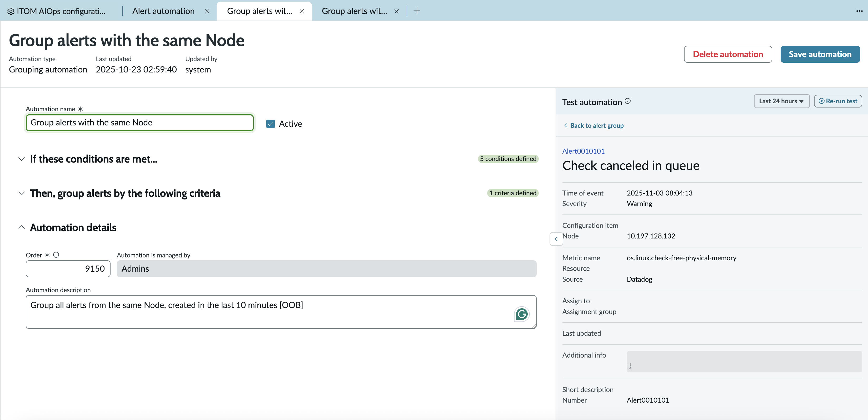Click the Order number input field

pos(68,269)
